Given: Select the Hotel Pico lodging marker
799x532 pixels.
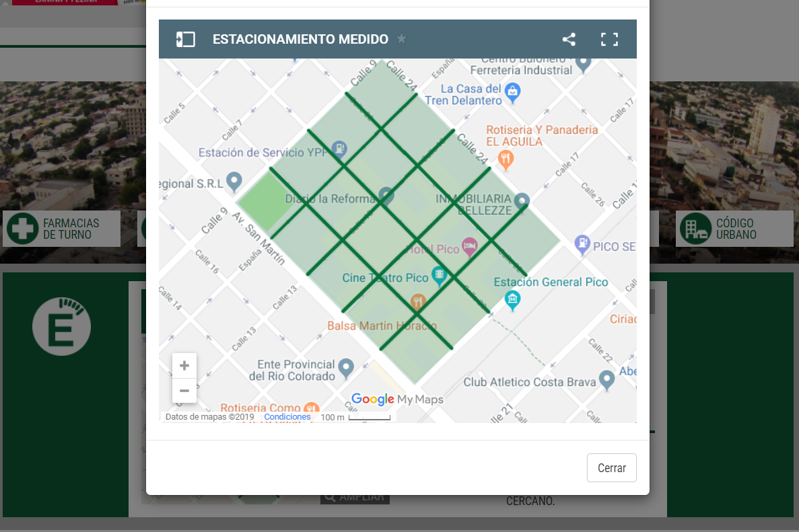Looking at the screenshot, I should click(x=469, y=248).
